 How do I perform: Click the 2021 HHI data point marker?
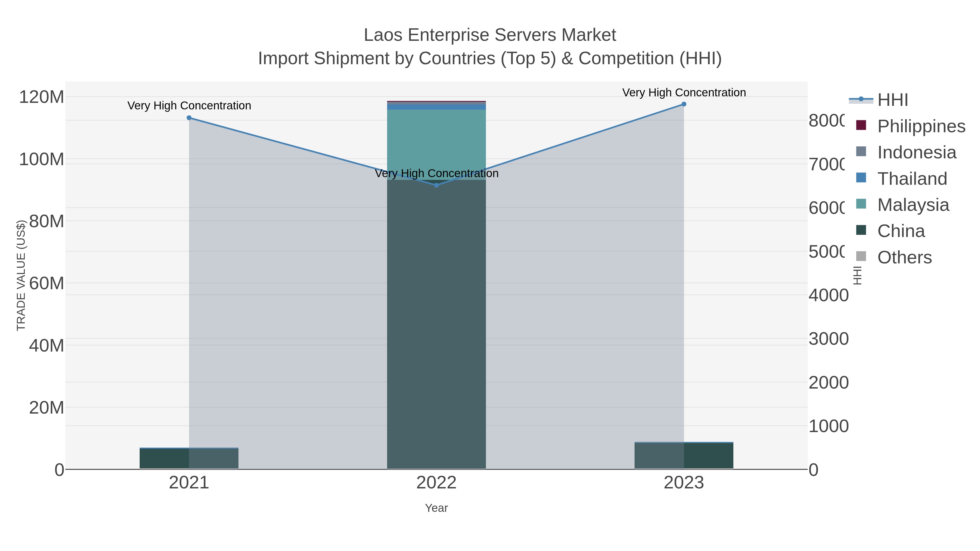click(x=189, y=118)
